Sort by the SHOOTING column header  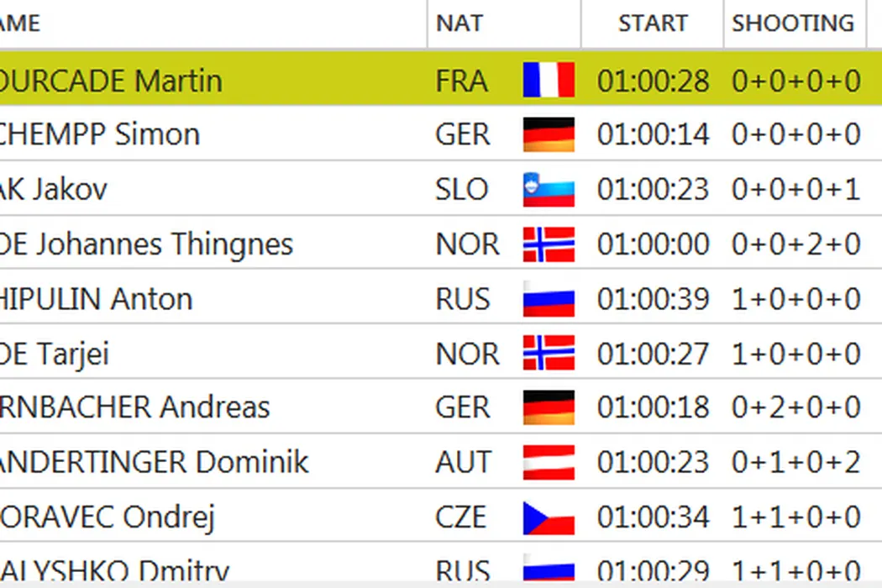pyautogui.click(x=793, y=24)
